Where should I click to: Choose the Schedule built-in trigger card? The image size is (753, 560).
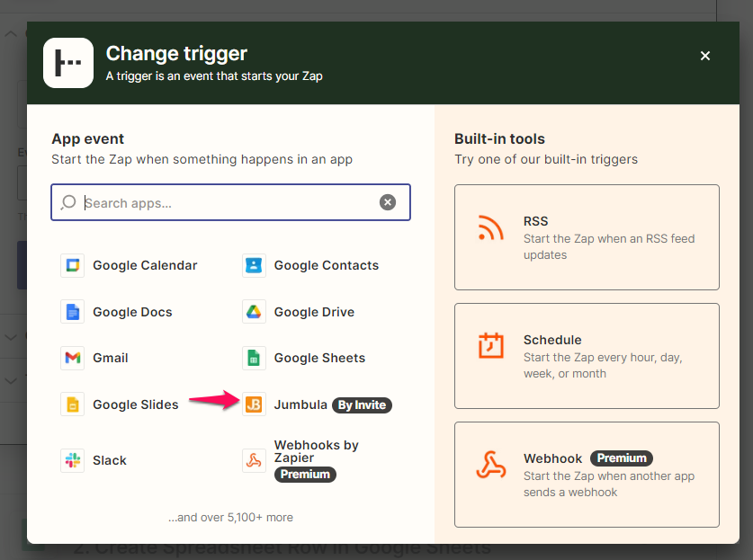[587, 356]
